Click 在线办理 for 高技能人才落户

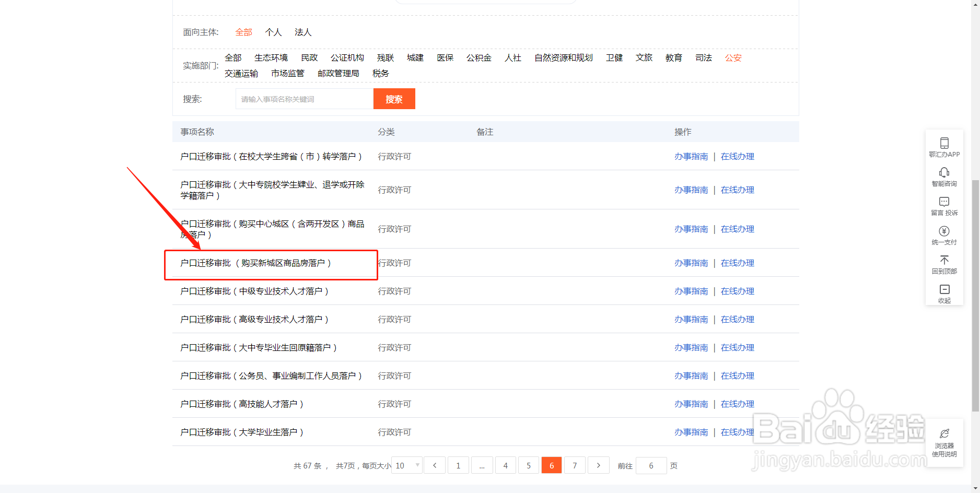point(737,403)
